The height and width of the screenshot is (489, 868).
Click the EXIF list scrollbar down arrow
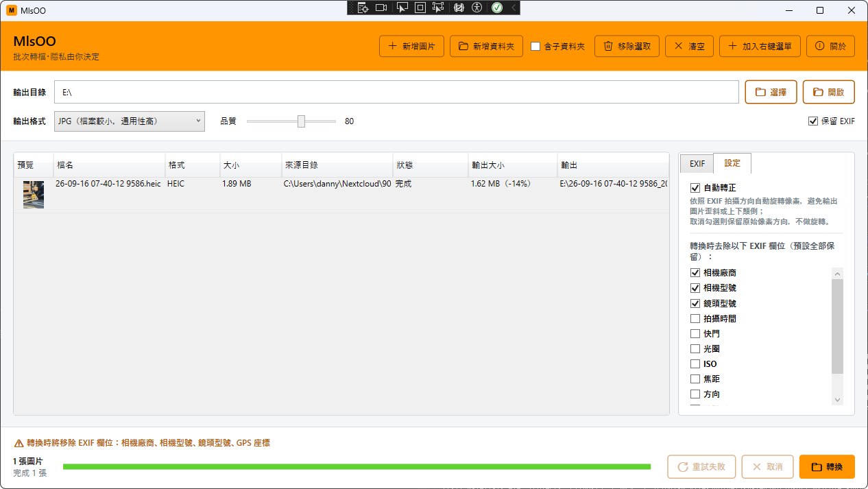pos(837,400)
